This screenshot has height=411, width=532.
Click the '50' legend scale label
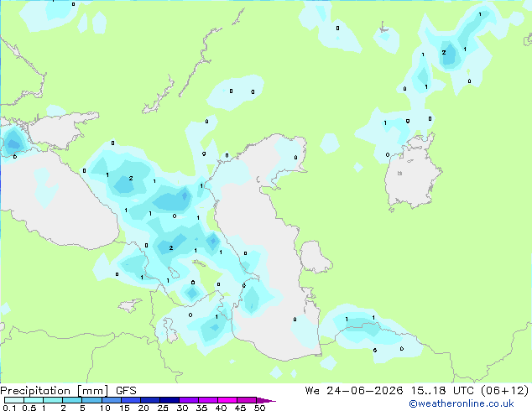tap(259, 408)
